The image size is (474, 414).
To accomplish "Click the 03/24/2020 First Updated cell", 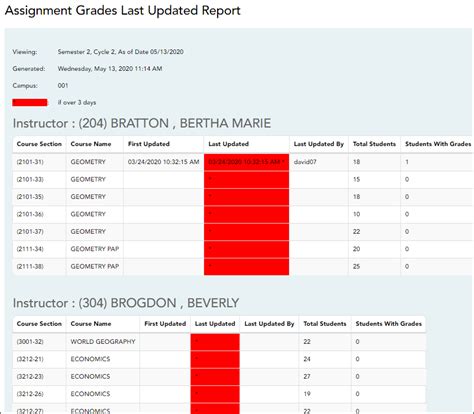I will point(163,162).
